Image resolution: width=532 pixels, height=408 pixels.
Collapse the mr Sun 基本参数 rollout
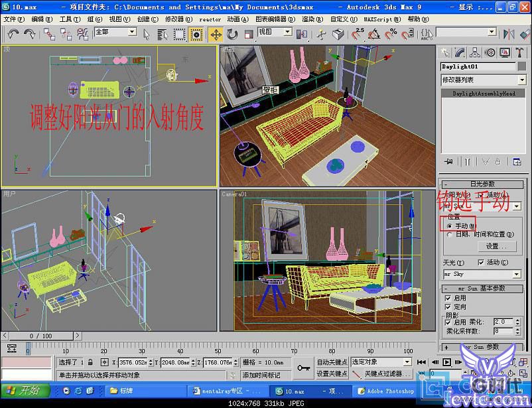coord(483,289)
